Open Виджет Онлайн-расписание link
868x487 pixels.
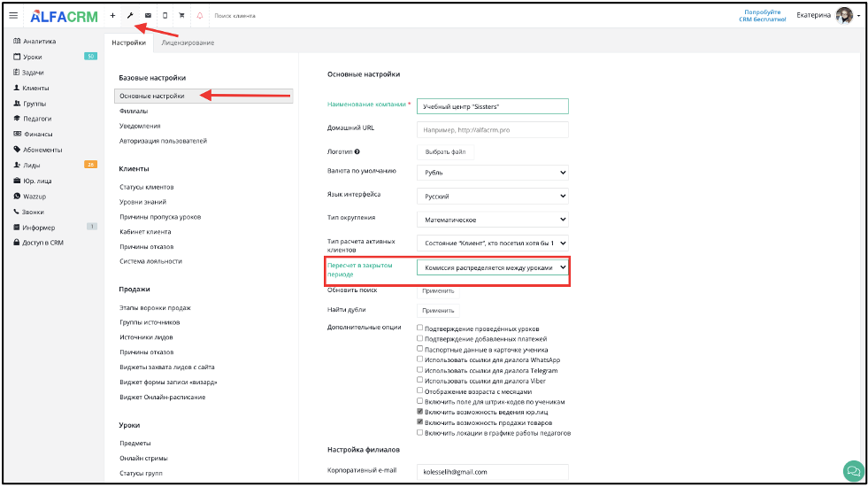pyautogui.click(x=163, y=397)
